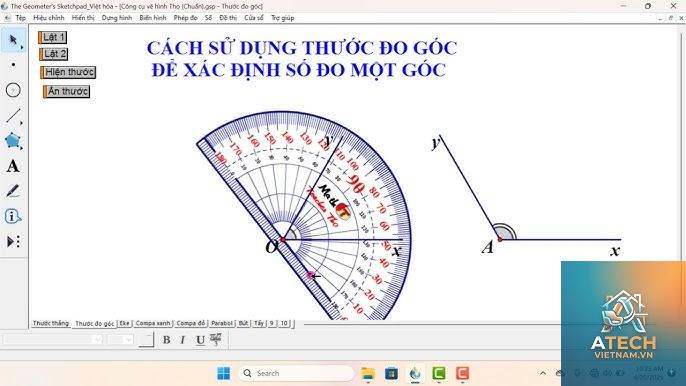Viewport: 686px width, 386px height.
Task: Open the Custom Tools menu icon
Action: point(13,242)
